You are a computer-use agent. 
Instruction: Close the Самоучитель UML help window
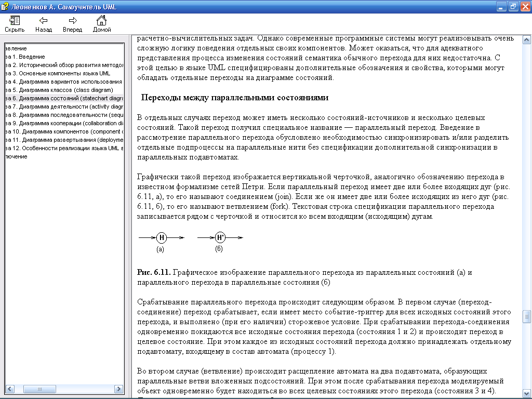tap(525, 6)
